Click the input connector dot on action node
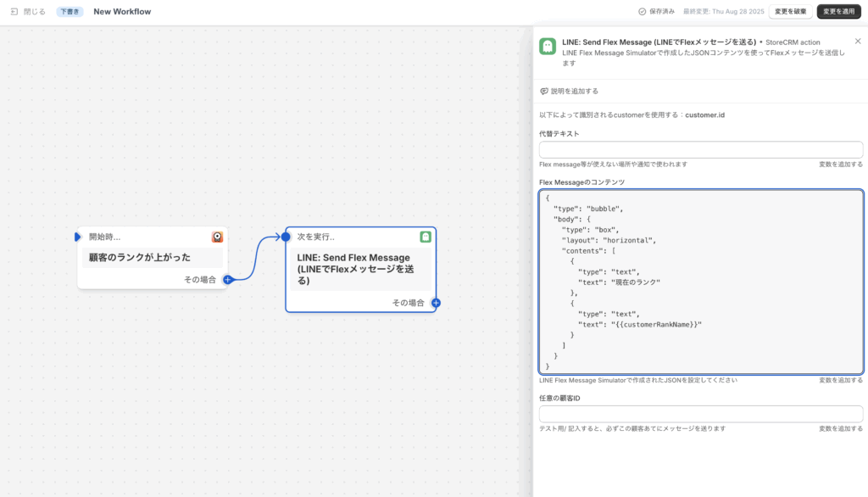 (286, 237)
